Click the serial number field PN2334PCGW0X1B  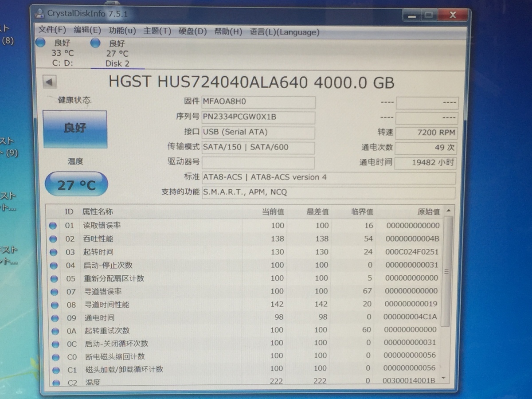[x=258, y=117]
